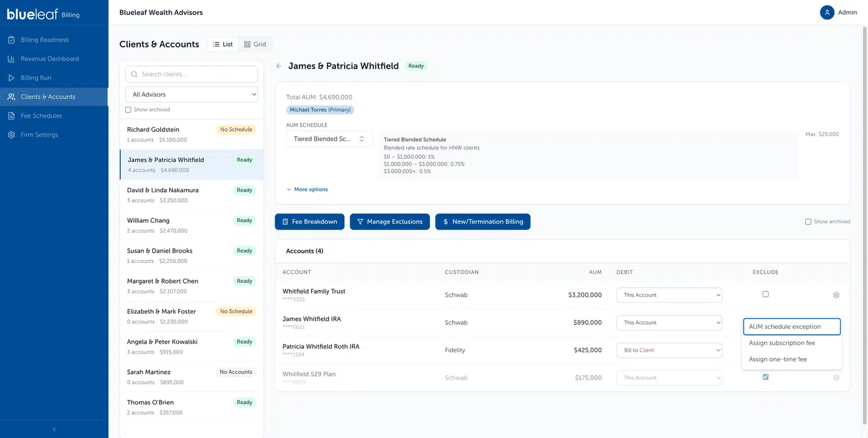This screenshot has height=438, width=868.
Task: Select Thomas O'Brien client
Action: point(192,408)
